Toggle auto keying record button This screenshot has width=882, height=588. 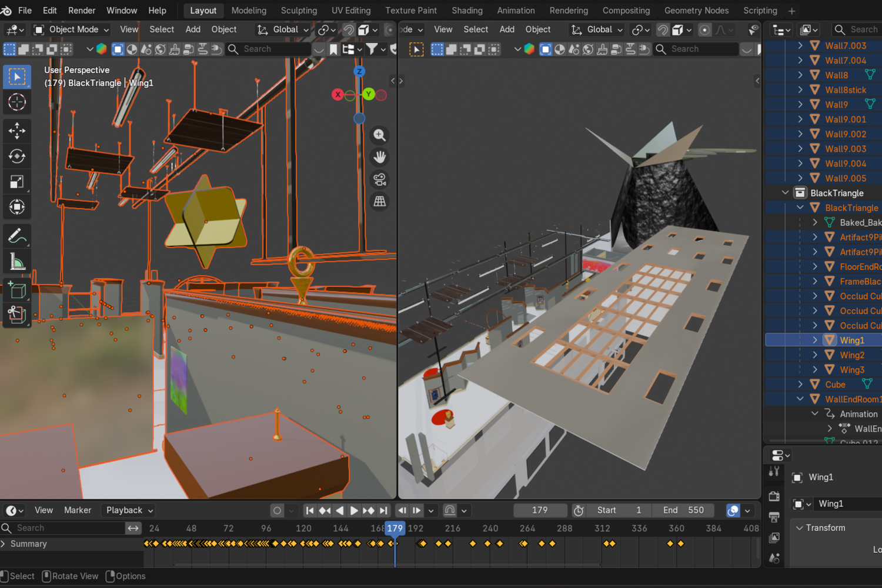pos(277,510)
